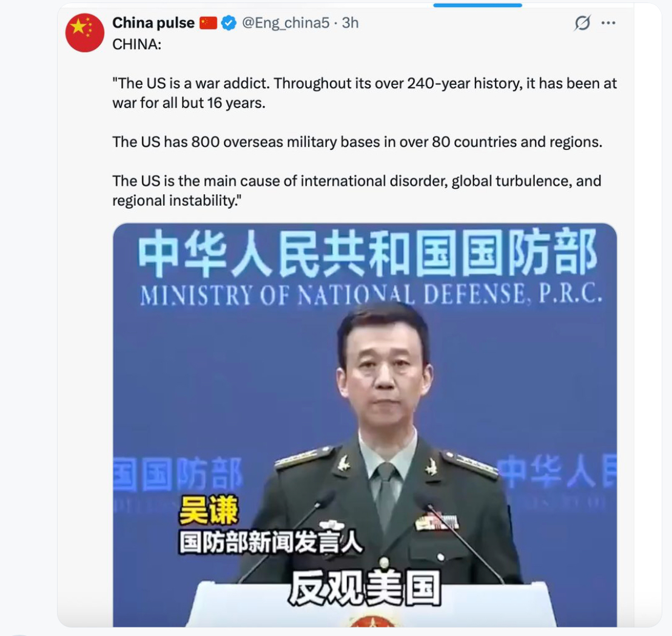
Task: Open the China pulse profile avatar
Action: (84, 33)
